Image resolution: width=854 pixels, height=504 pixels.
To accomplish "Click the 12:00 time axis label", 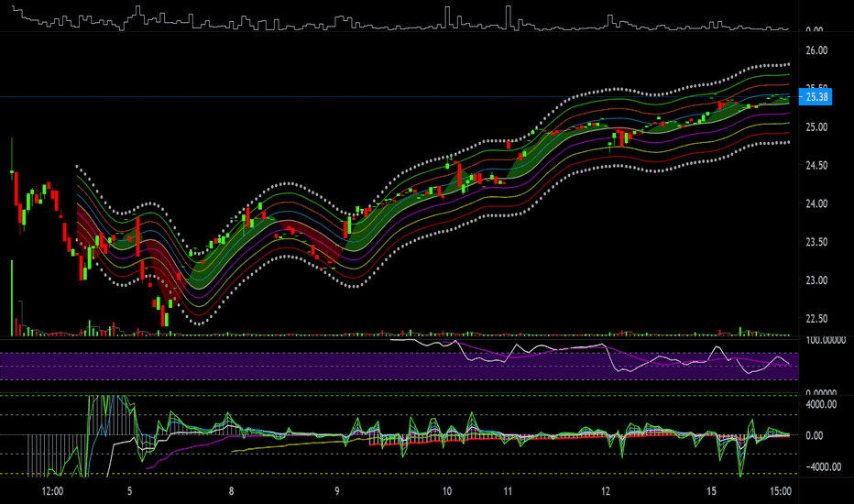I will [52, 491].
